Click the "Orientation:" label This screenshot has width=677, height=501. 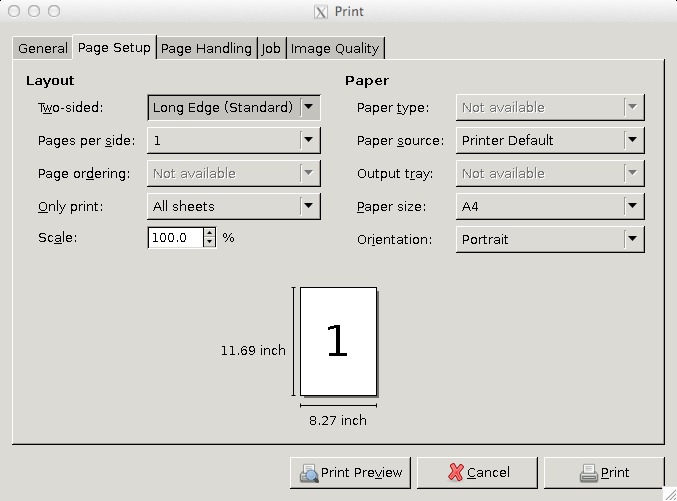coord(395,240)
